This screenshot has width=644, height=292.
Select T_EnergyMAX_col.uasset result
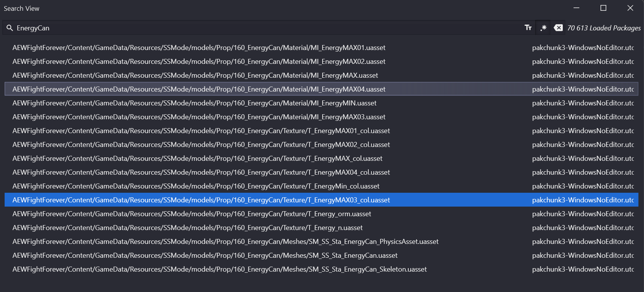(x=321, y=159)
